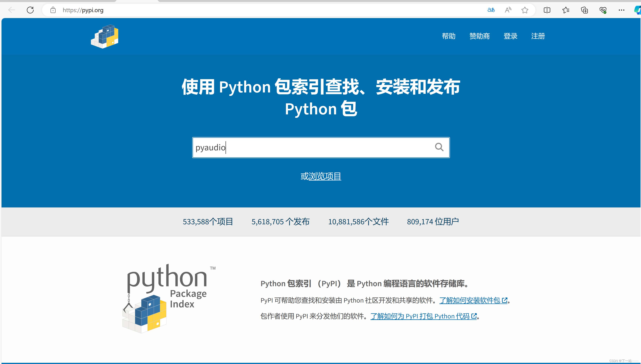Click the 登录 login link
Viewport: 641px width, 364px height.
(510, 36)
